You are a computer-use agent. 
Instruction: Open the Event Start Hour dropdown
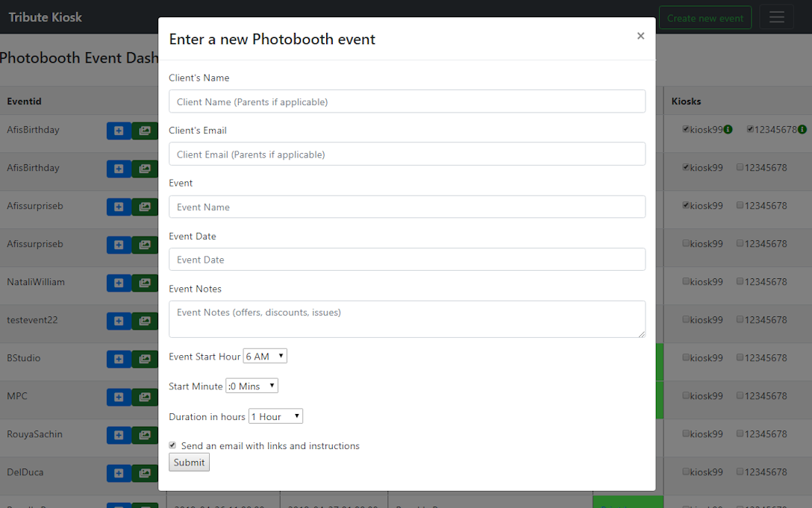(x=265, y=357)
